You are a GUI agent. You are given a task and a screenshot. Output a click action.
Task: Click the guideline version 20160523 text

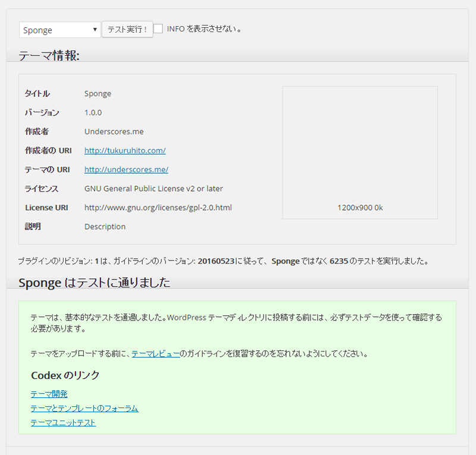click(x=216, y=261)
